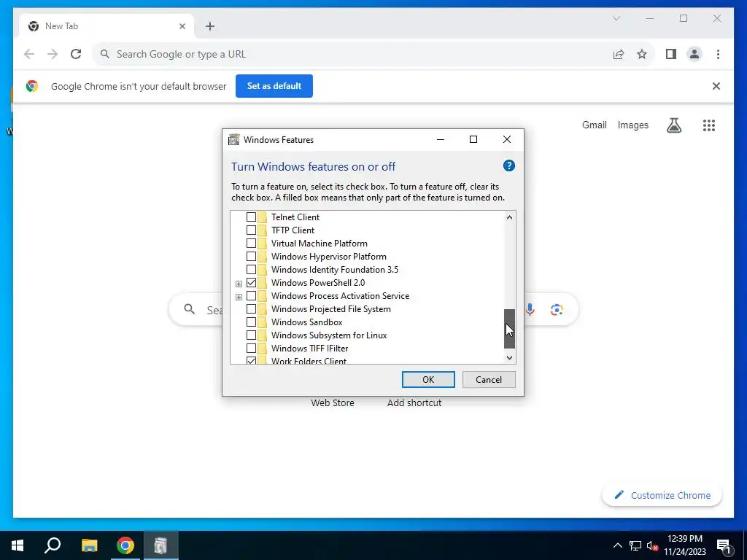Check Windows Process Activation Service box
The width and height of the screenshot is (747, 560).
coord(251,296)
